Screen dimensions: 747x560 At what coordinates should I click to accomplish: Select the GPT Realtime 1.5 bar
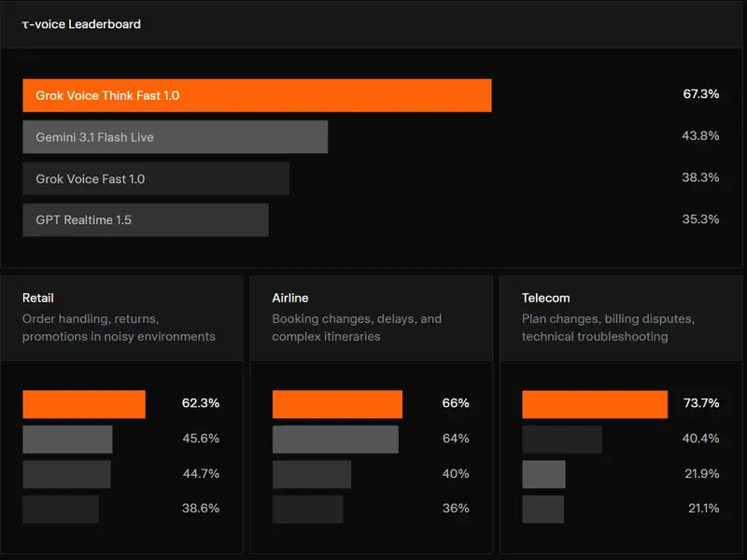[x=146, y=220]
